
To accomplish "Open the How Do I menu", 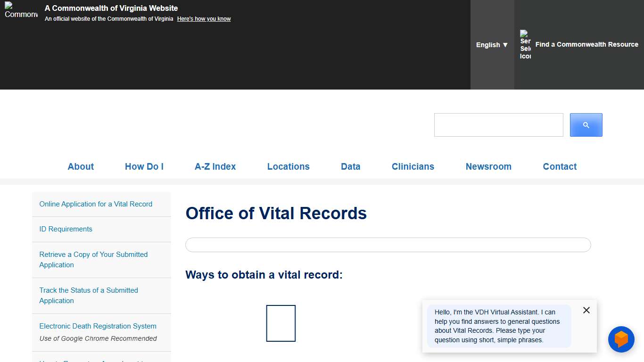I will click(x=144, y=166).
